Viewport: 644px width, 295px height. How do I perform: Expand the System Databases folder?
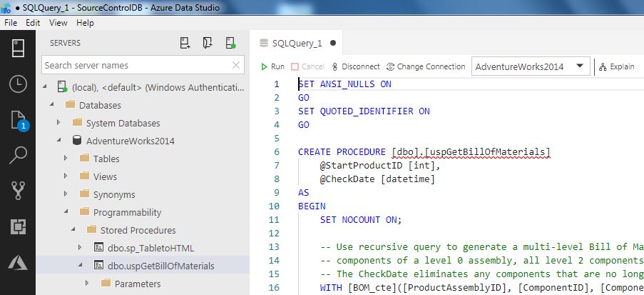pyautogui.click(x=58, y=123)
